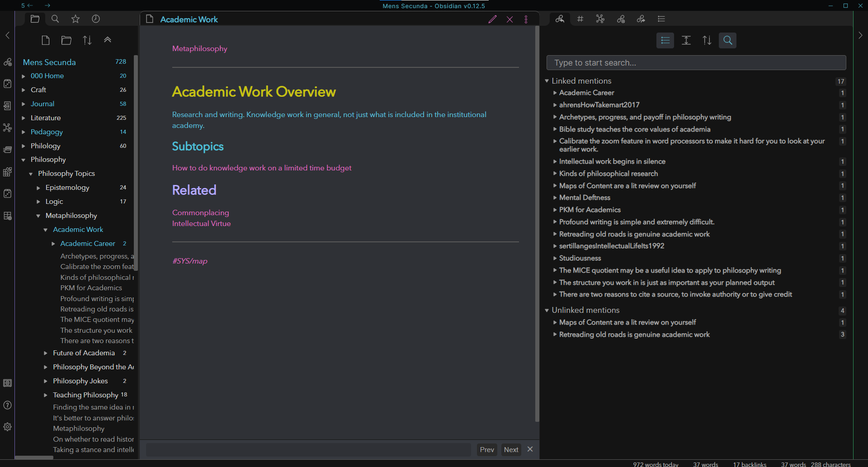
Task: Click the backlinks search input field
Action: (x=696, y=62)
